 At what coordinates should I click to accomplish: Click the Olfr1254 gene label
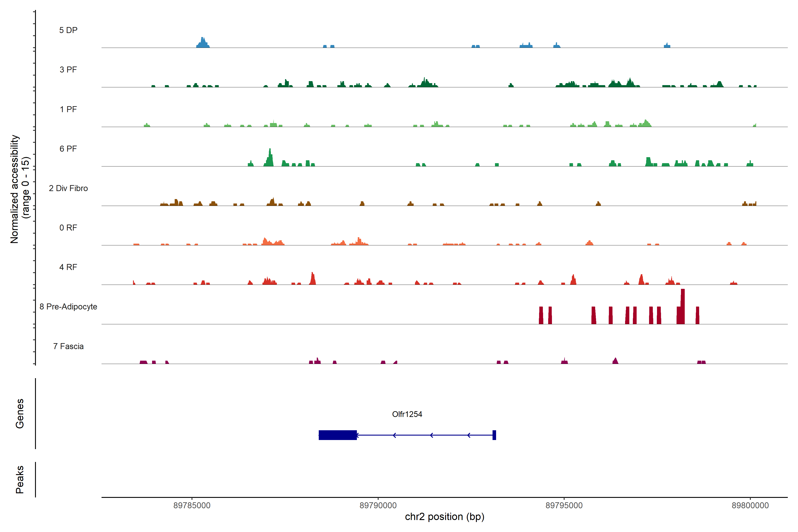(407, 414)
